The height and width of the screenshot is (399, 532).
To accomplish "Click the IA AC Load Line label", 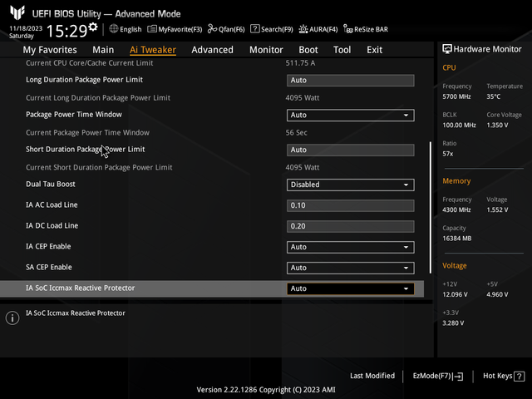I will (52, 204).
